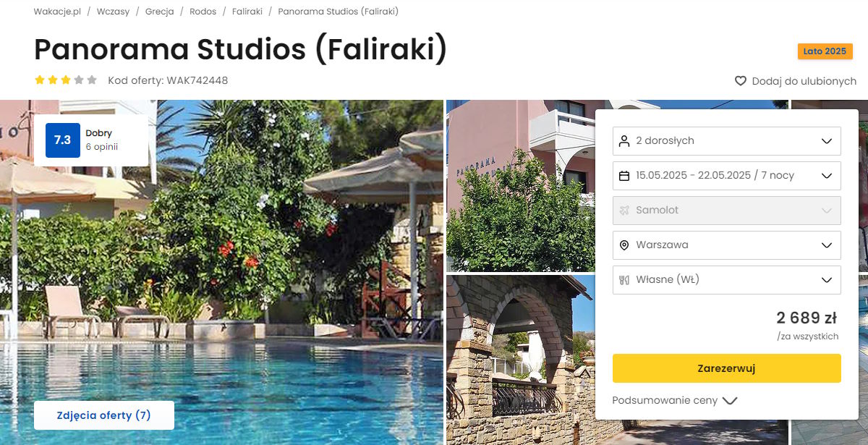Expand the 2 dorosłych travelers dropdown

coord(726,141)
